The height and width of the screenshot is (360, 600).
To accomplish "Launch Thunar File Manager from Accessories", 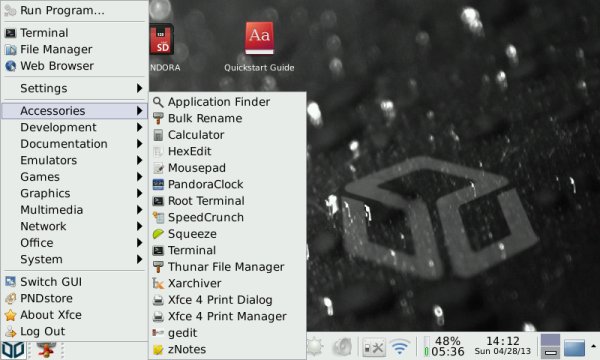I will 228,267.
